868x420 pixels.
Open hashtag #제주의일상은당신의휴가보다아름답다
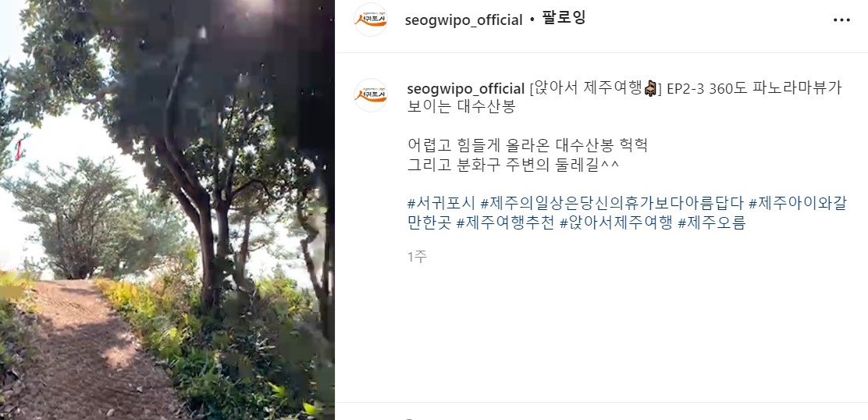[612, 204]
